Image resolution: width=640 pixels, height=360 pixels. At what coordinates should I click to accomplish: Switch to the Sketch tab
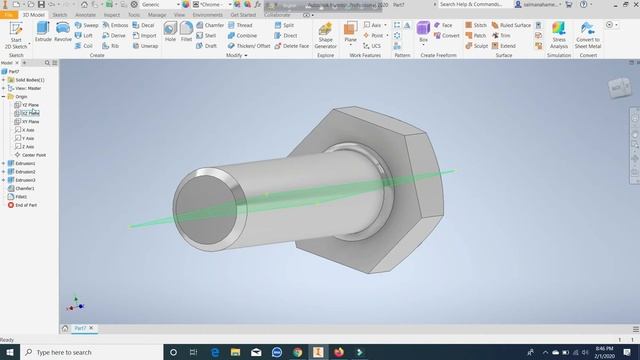tap(60, 15)
